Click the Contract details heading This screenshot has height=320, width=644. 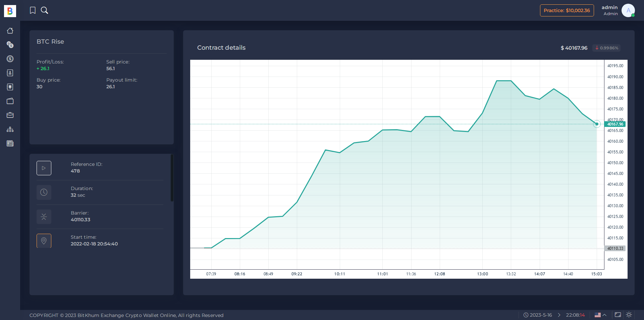(x=221, y=48)
